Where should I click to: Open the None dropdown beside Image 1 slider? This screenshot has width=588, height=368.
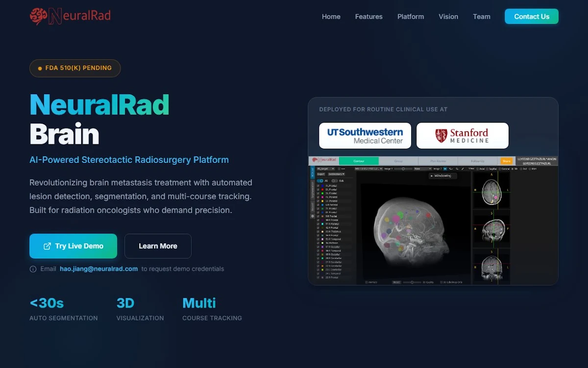pyautogui.click(x=423, y=169)
